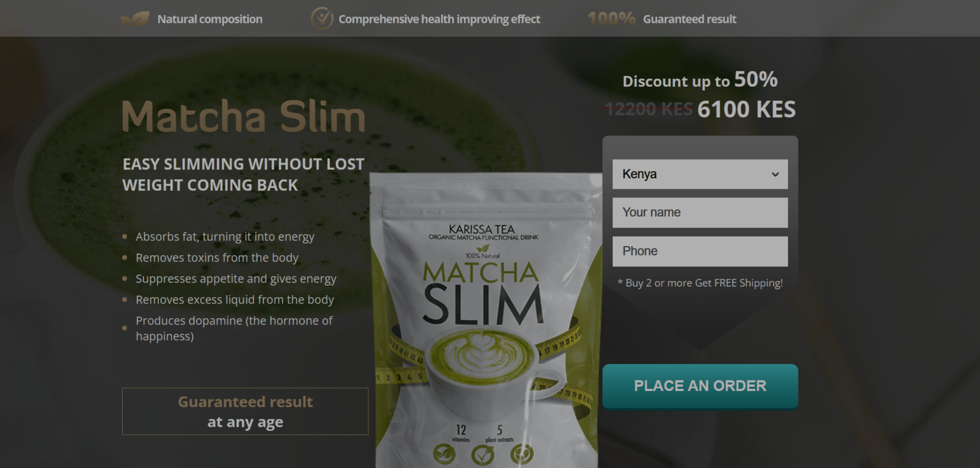Click the checkmark circle health icon
Image resolution: width=980 pixels, height=468 pixels.
pos(322,18)
